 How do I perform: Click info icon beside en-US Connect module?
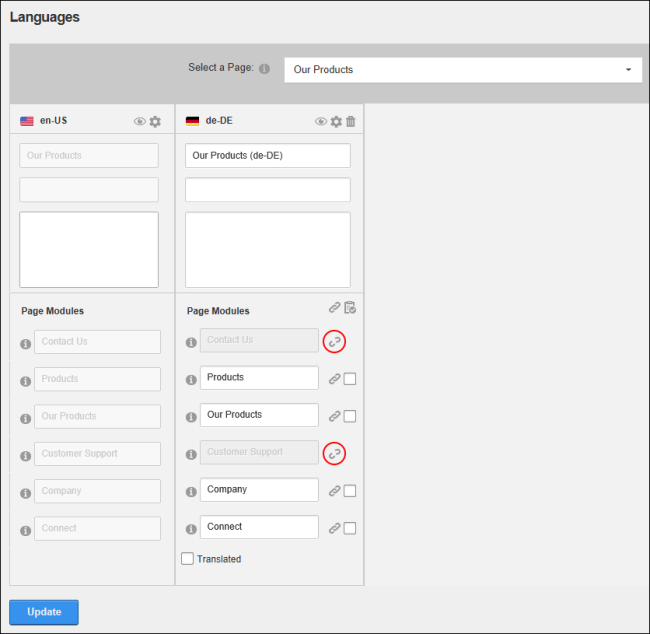click(26, 530)
